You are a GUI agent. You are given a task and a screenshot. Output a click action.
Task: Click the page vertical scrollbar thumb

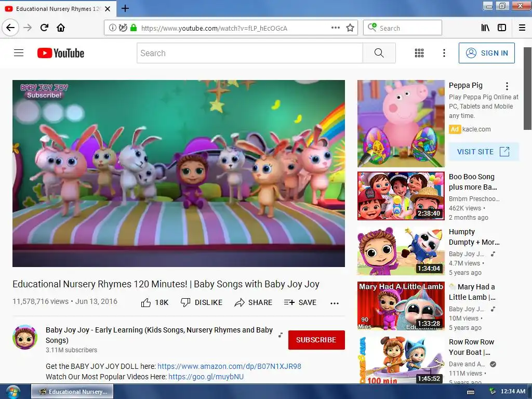527,88
